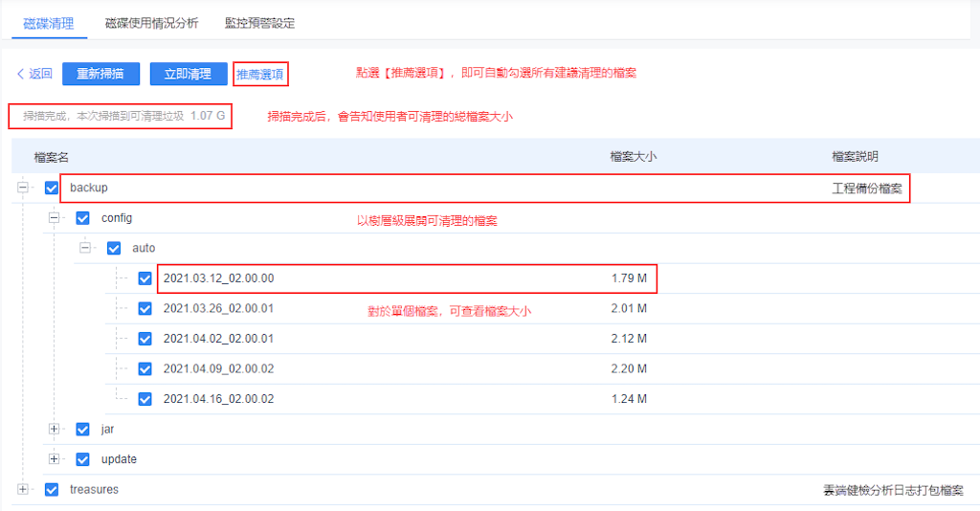980x511 pixels.
Task: Click the 2.20 M size value
Action: (x=629, y=368)
